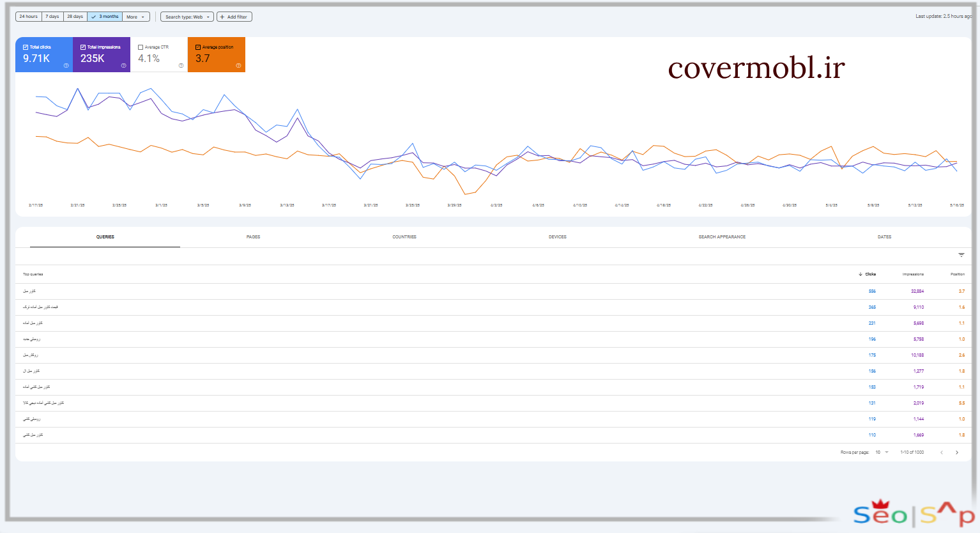Click the 131 clicks cell
This screenshot has width=980, height=533.
872,403
